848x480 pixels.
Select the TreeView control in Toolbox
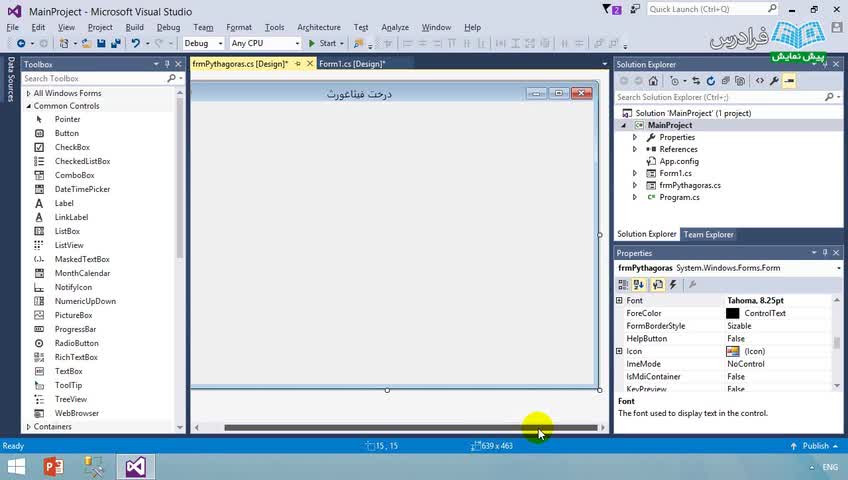(x=70, y=399)
